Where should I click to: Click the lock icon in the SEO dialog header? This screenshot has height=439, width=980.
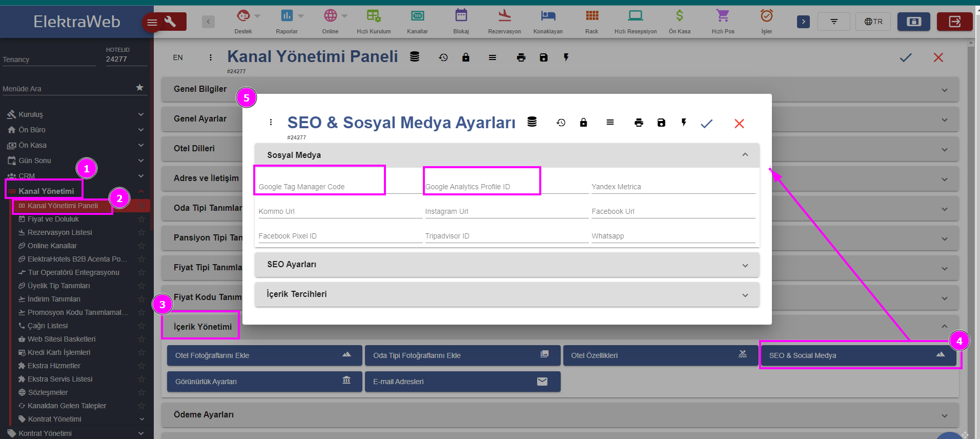click(583, 123)
